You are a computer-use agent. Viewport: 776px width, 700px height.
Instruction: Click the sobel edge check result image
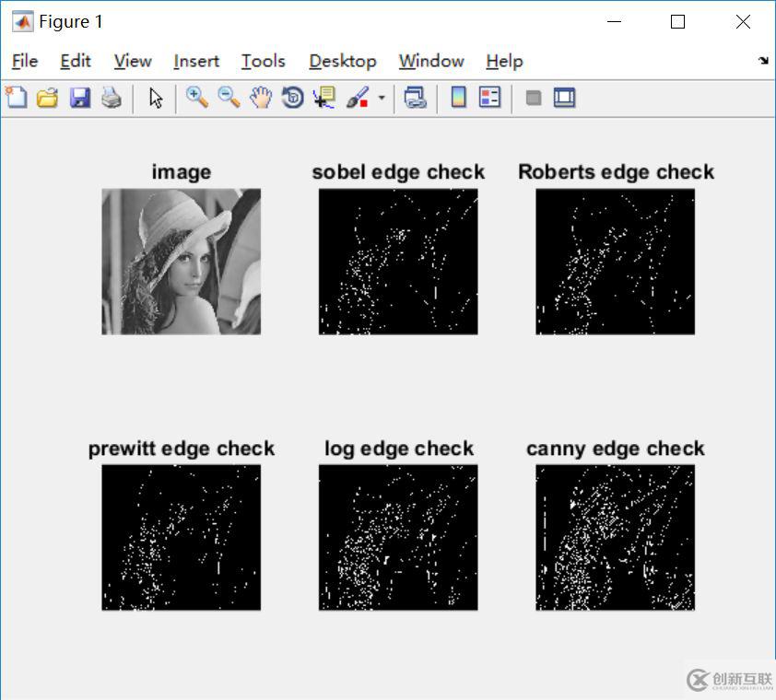[398, 262]
